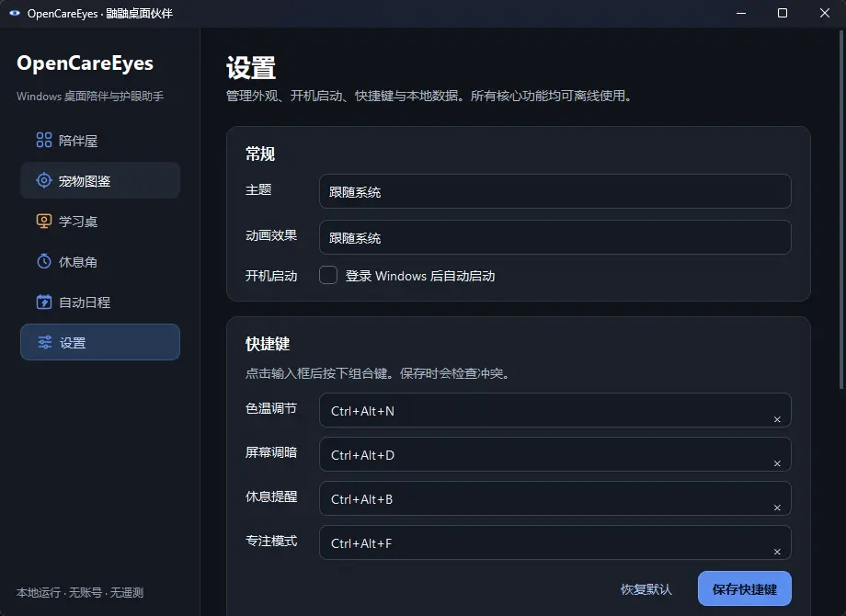Maximize the OpenCareEyes window
Image resolution: width=846 pixels, height=616 pixels.
pos(783,13)
